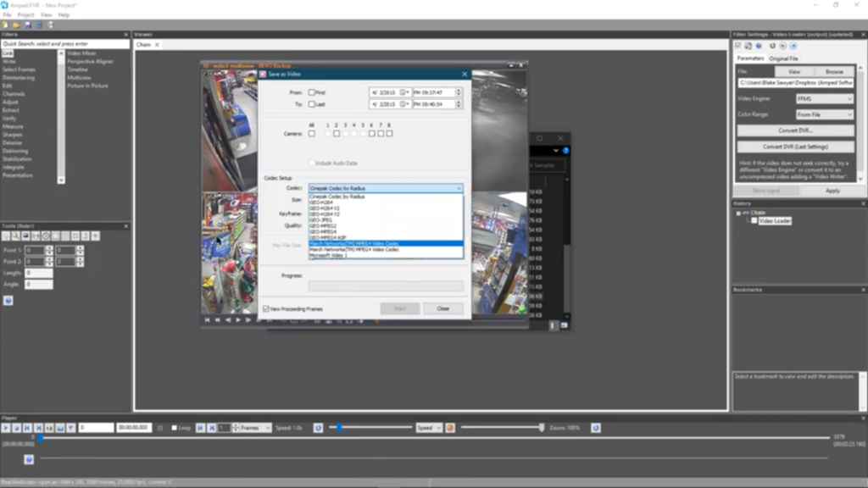Tick the camera 8 checkbox

pos(390,133)
